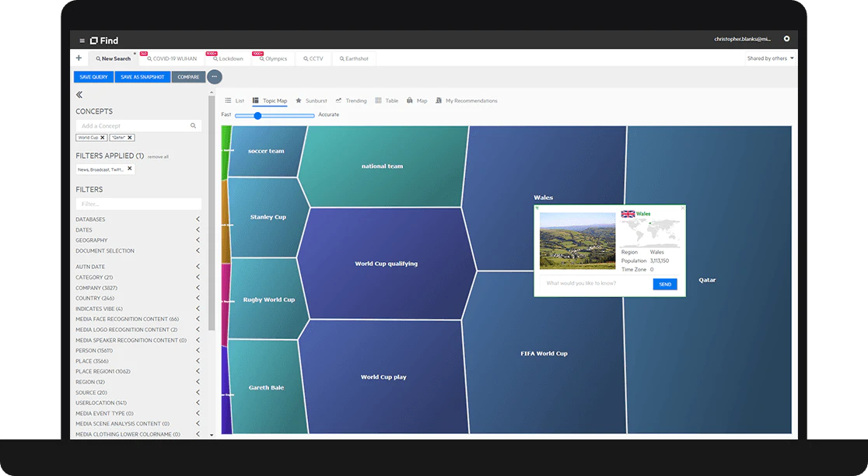This screenshot has height=476, width=868.
Task: Click the hamburger menu beside the Find logo
Action: [82, 40]
